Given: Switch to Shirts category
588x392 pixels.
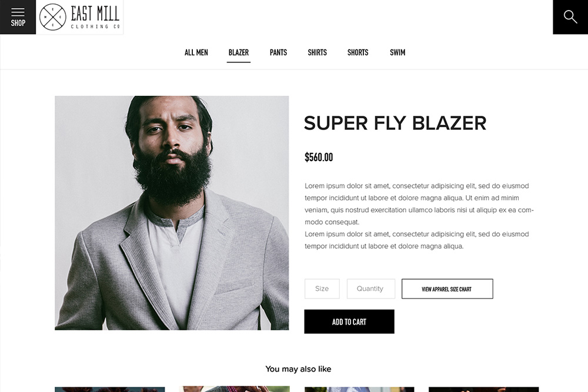Looking at the screenshot, I should (318, 52).
